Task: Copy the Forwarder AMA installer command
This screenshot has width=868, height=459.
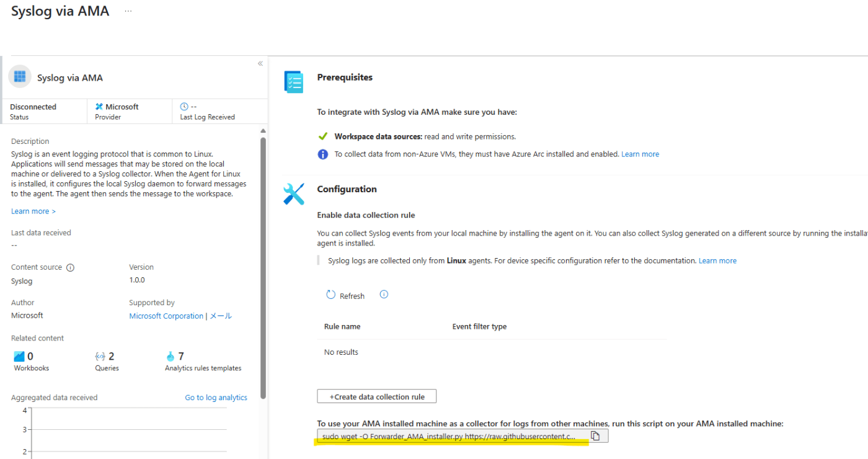Action: [x=595, y=436]
